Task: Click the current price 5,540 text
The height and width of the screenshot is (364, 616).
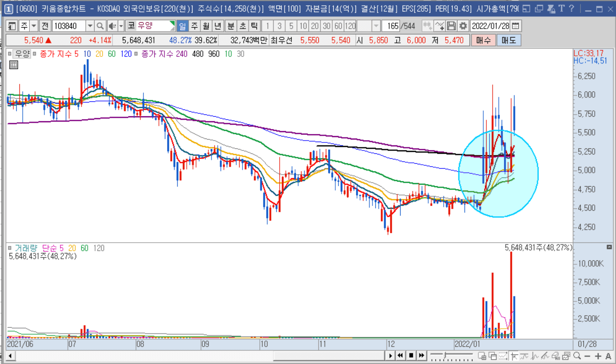Action: point(34,40)
